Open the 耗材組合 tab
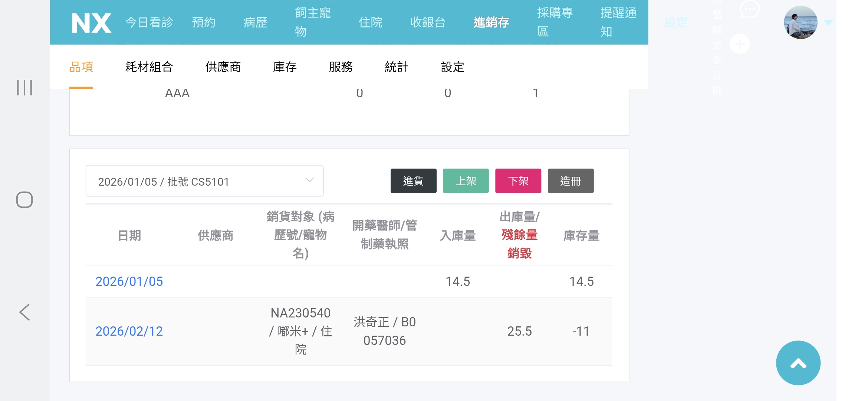This screenshot has height=401, width=868. (x=149, y=67)
